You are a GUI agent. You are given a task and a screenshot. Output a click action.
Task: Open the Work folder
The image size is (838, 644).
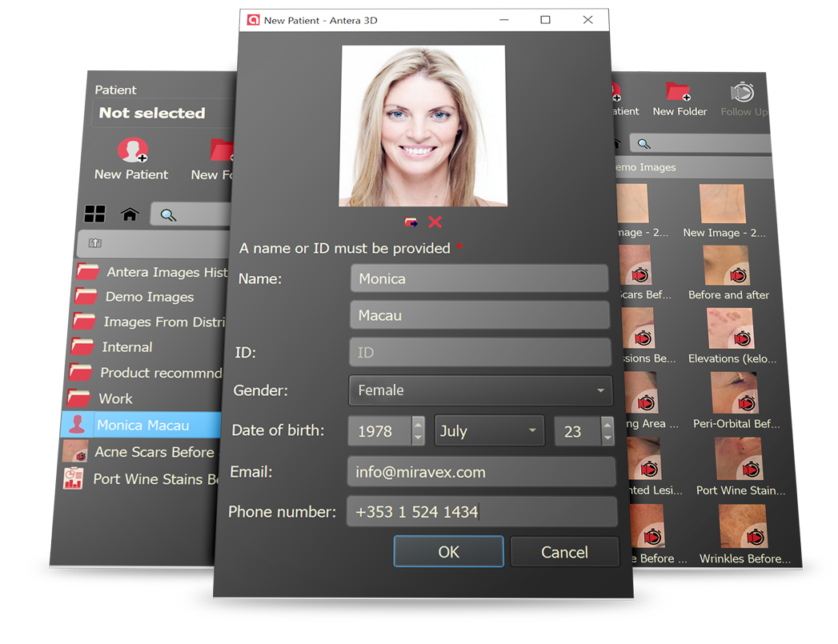115,398
